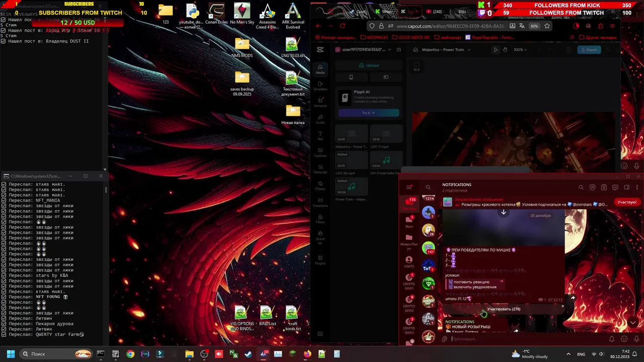Open the channel's three-dot options menu
This screenshot has width=644, height=362.
pyautogui.click(x=637, y=187)
